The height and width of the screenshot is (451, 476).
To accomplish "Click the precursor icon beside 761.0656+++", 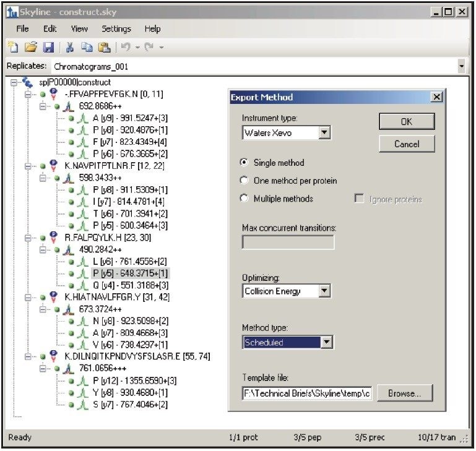I will 69,369.
